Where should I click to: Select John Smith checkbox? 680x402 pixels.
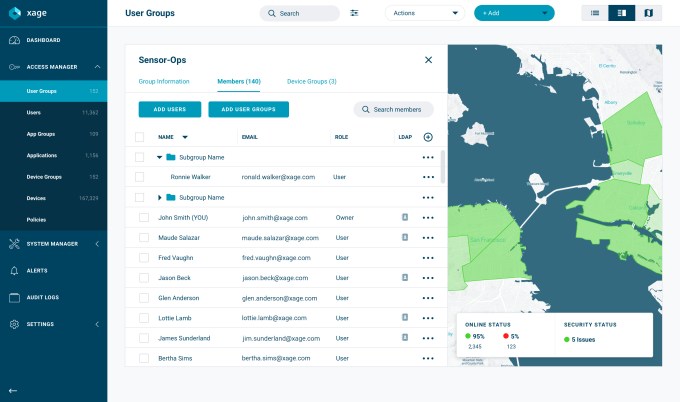pyautogui.click(x=144, y=217)
